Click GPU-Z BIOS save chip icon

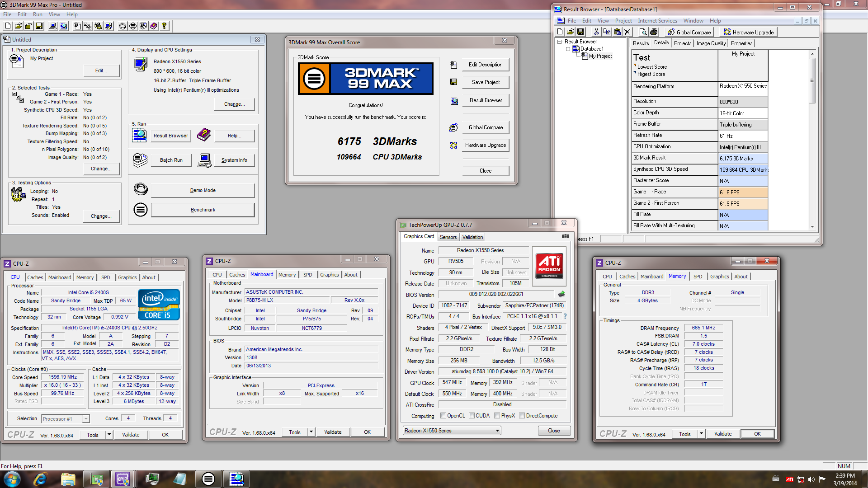pos(561,294)
